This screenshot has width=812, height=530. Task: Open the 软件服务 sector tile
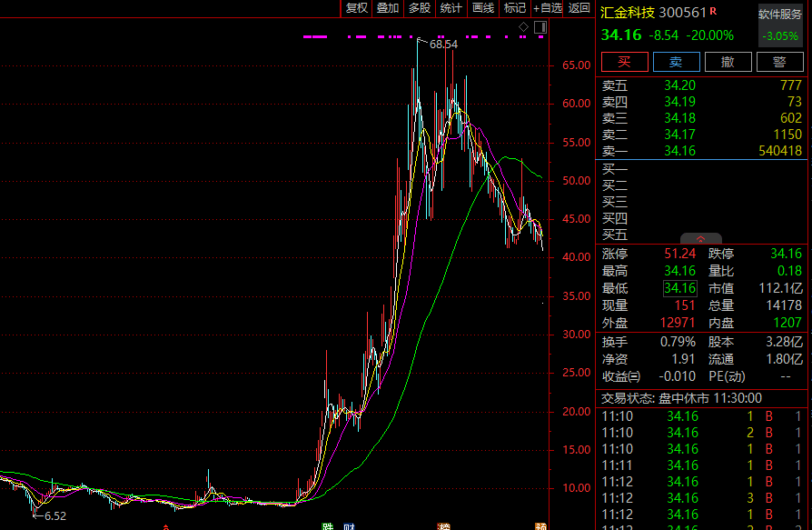[x=780, y=25]
